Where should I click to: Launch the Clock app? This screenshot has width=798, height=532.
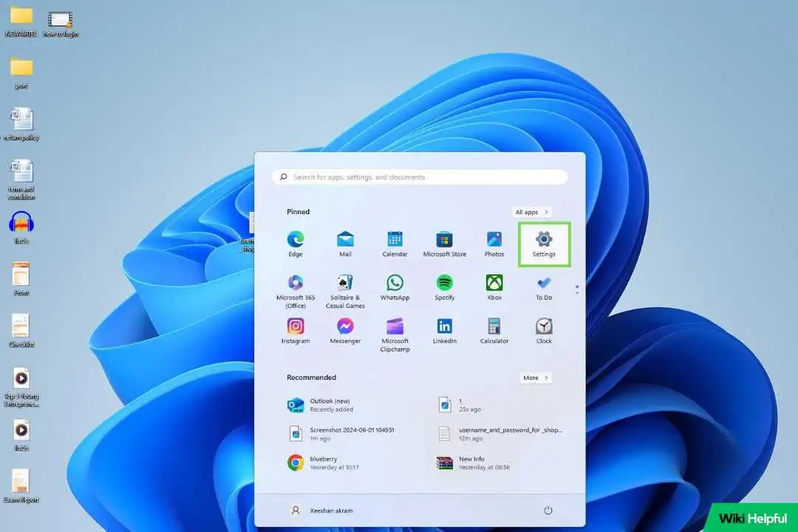[544, 331]
